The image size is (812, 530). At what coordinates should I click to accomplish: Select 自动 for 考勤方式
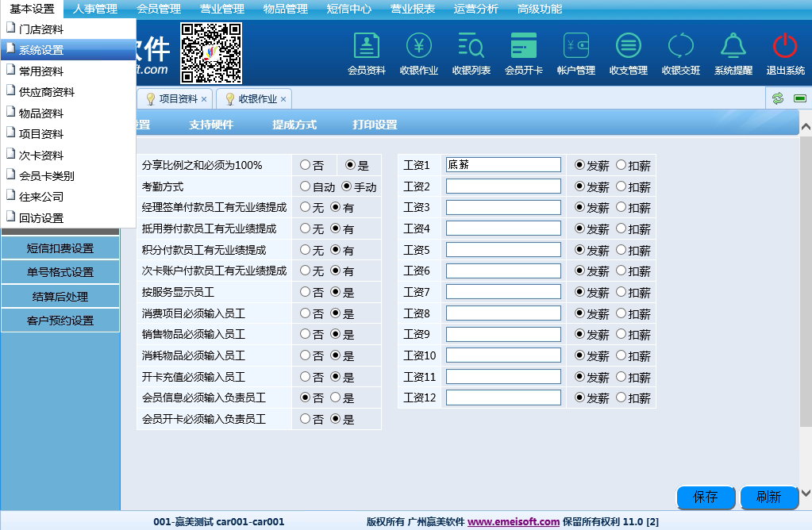point(305,186)
